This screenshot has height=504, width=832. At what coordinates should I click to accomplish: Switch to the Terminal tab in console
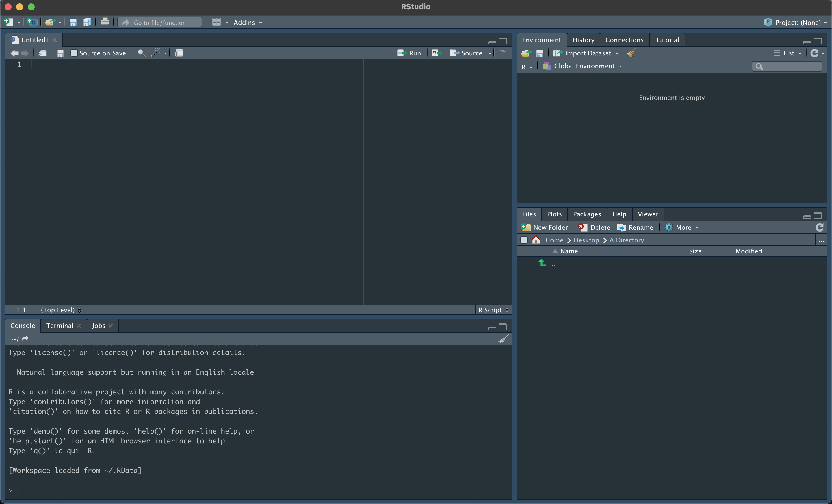pyautogui.click(x=60, y=325)
